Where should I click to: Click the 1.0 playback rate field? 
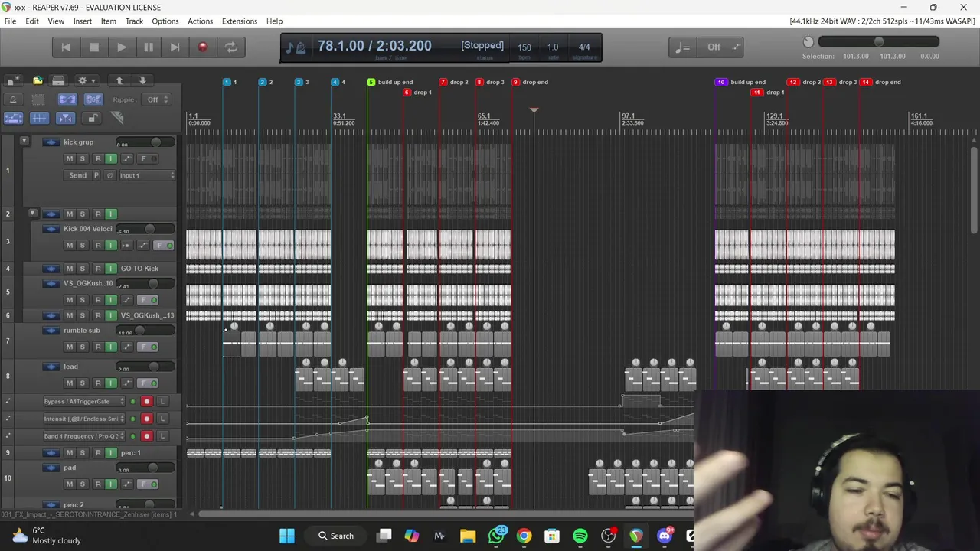(x=553, y=47)
